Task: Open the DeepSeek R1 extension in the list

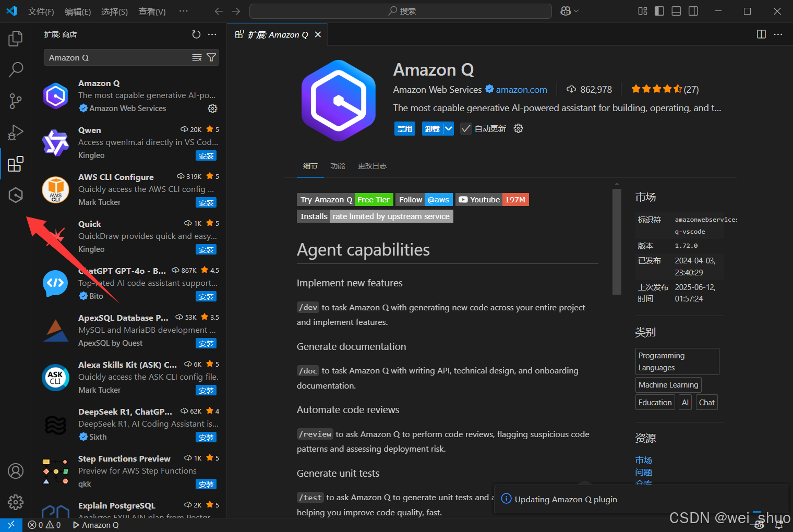Action: coord(129,425)
